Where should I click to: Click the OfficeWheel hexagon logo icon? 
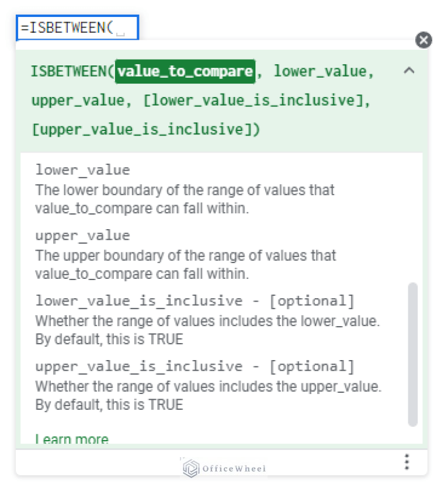point(191,468)
